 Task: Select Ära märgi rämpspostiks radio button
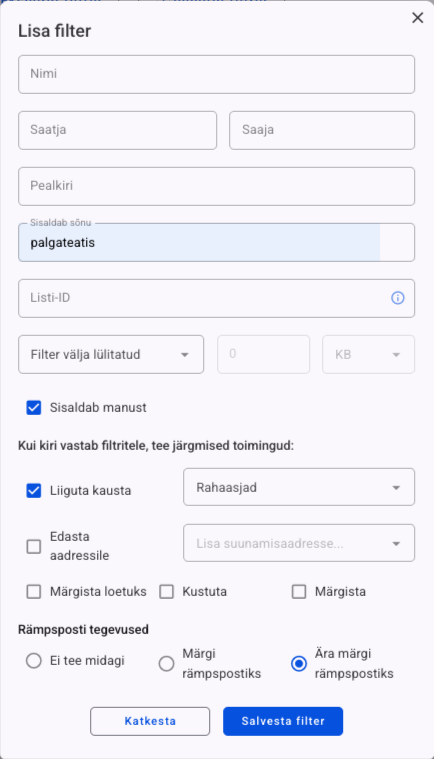point(299,664)
